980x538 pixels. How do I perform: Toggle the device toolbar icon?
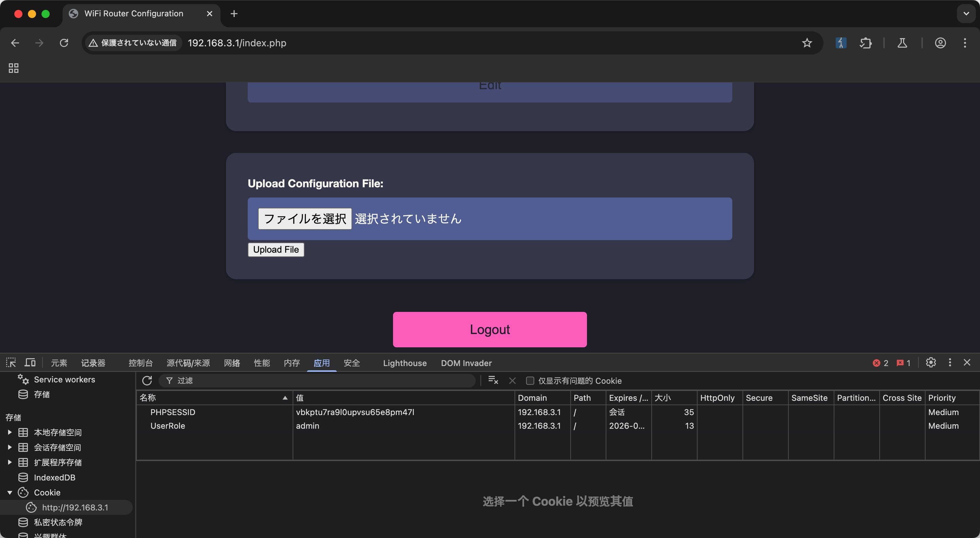click(30, 363)
